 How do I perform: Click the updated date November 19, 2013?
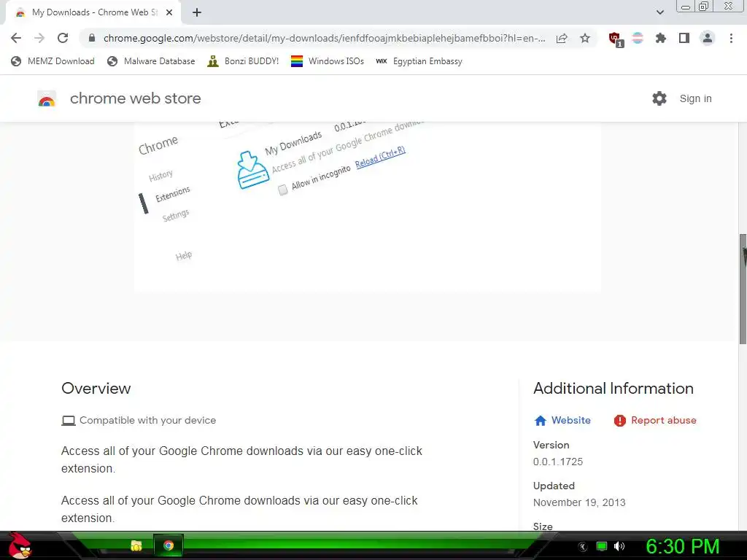click(x=578, y=502)
